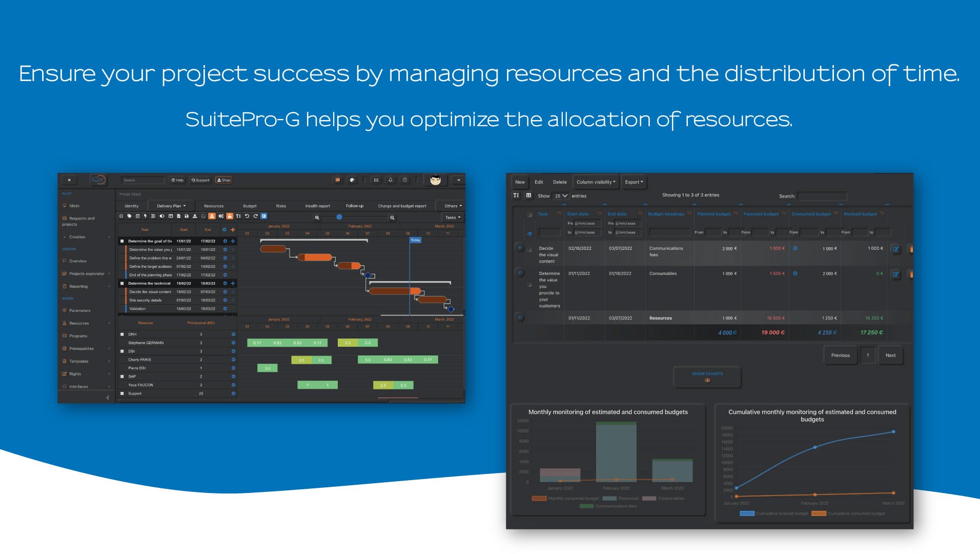Open the Charge and budget report tab
Screen dimensions: 980x554
tap(402, 206)
